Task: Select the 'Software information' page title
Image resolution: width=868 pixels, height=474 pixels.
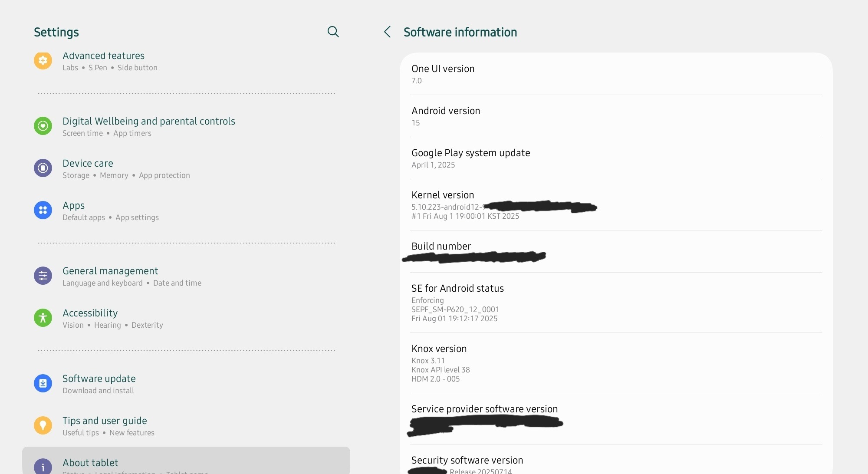Action: click(x=460, y=32)
